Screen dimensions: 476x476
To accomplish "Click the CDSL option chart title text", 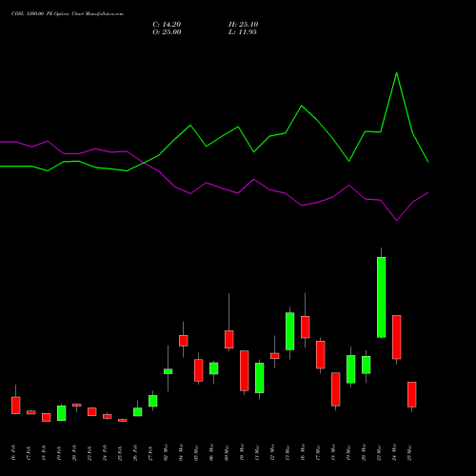I will (68, 14).
